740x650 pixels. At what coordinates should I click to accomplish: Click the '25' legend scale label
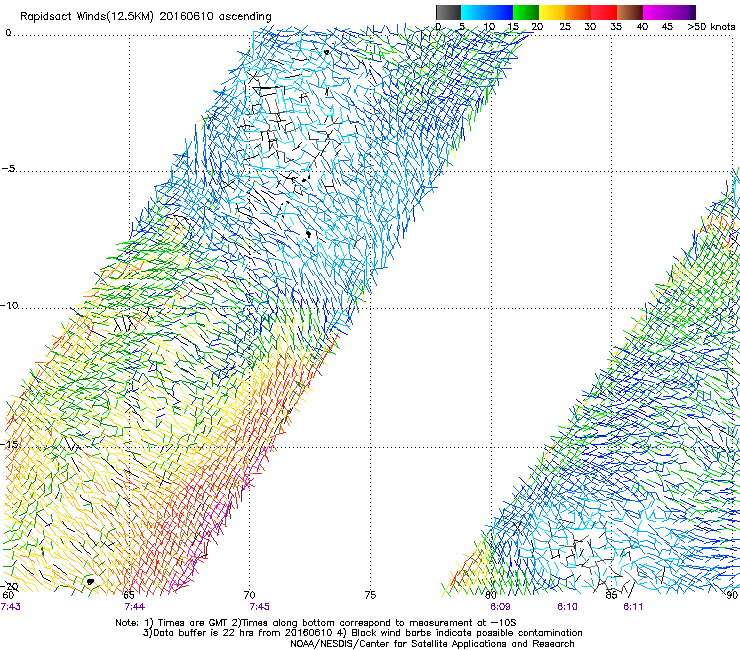[565, 27]
